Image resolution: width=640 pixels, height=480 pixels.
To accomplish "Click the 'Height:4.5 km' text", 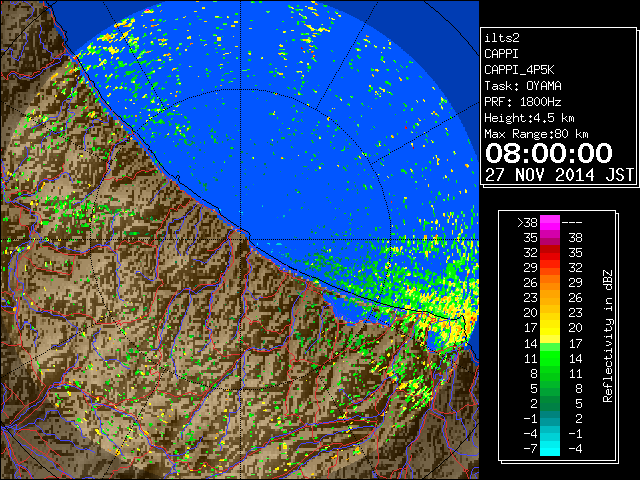I will [529, 118].
